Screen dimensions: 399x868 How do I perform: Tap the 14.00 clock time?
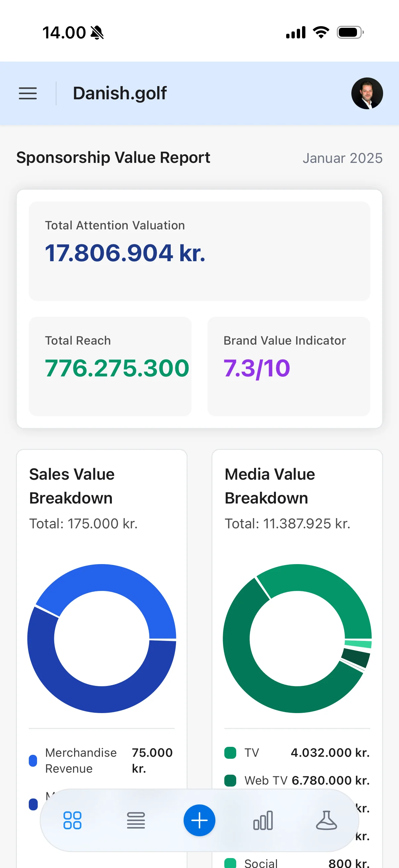click(x=64, y=33)
